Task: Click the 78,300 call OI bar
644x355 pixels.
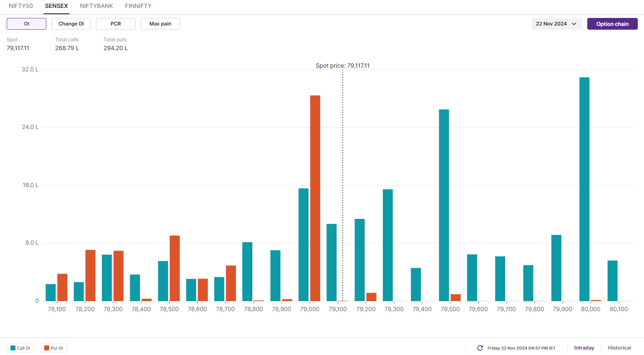Action: tap(107, 278)
